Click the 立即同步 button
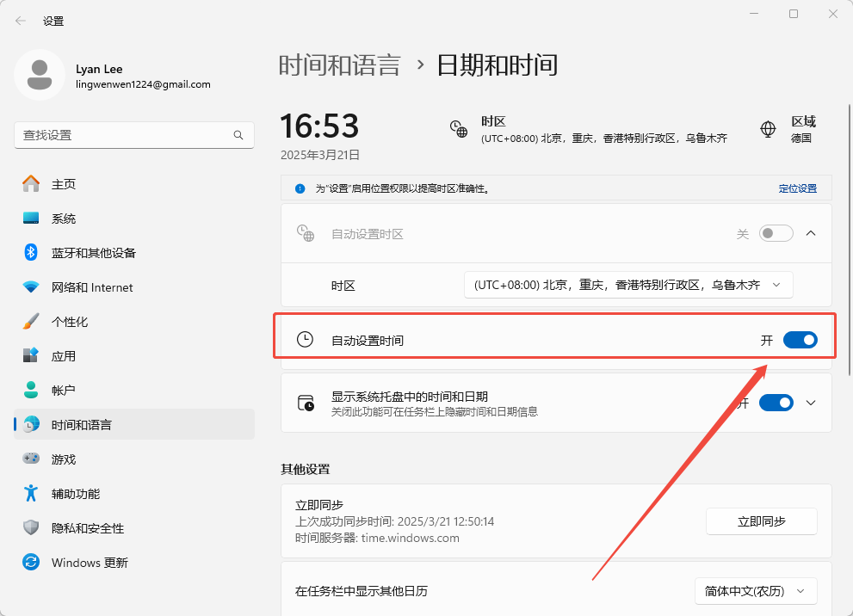 (x=761, y=521)
